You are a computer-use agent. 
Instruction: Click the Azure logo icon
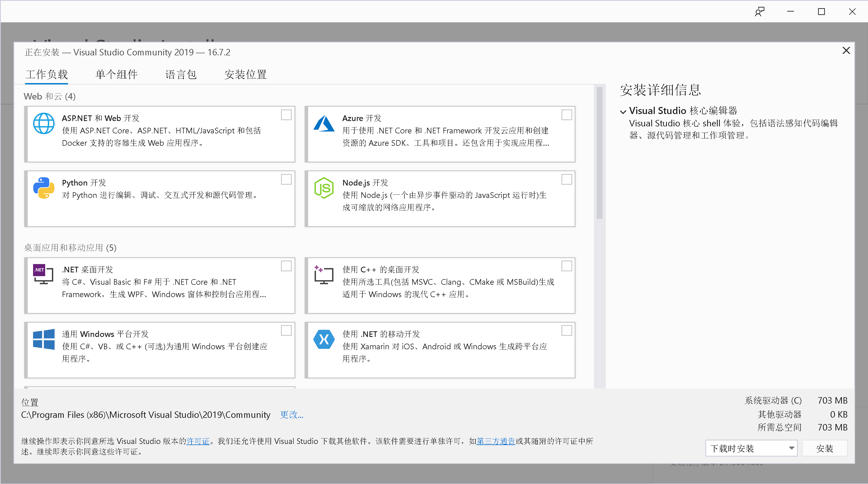pos(324,123)
